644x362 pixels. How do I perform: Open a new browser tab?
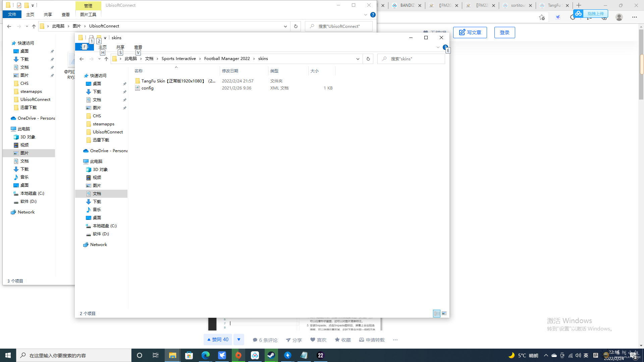tap(579, 5)
